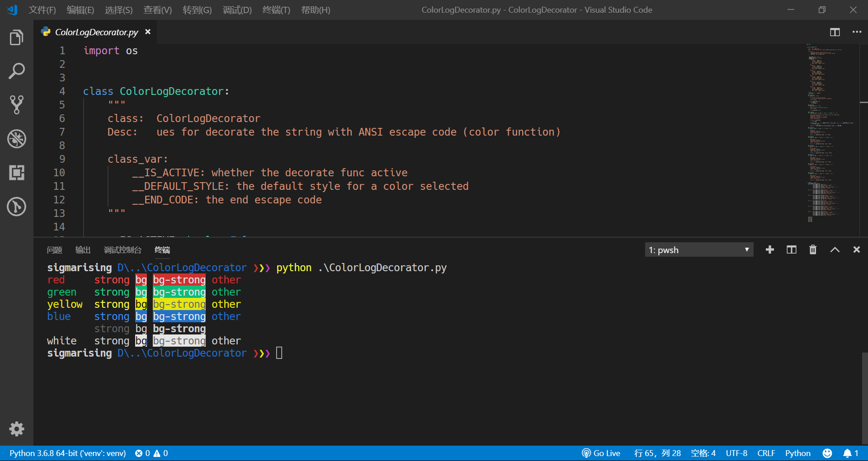Split the terminal using the split icon
Image resolution: width=868 pixels, height=461 pixels.
(791, 249)
